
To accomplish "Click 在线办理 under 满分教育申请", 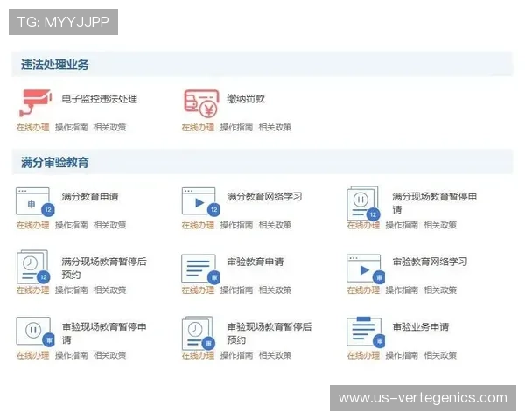I will (x=33, y=225).
